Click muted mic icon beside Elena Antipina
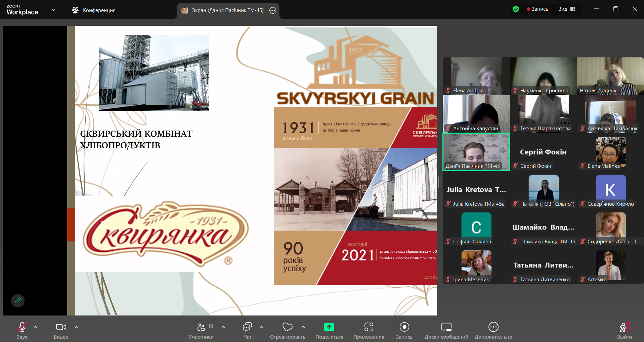This screenshot has height=342, width=644. point(448,91)
